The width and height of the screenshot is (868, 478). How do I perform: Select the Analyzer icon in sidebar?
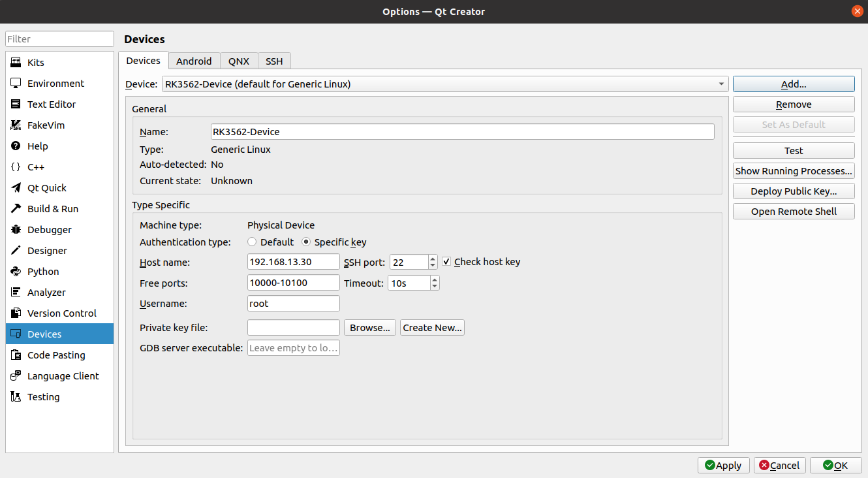[x=16, y=293]
